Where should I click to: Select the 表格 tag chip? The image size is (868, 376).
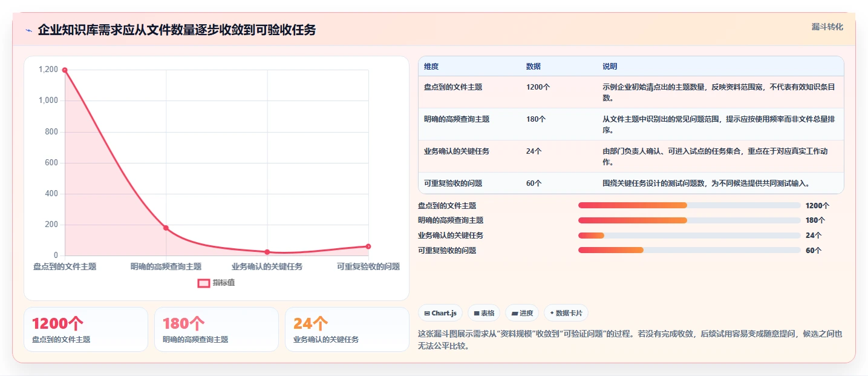484,313
